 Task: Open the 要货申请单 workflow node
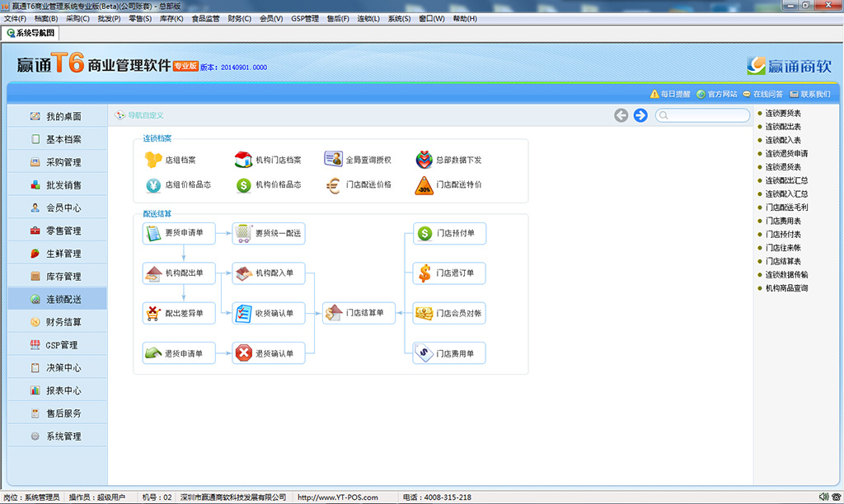[x=178, y=234]
